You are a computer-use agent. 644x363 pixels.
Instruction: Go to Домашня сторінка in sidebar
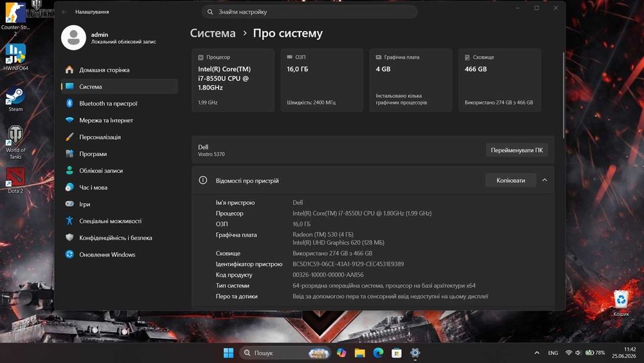(x=120, y=70)
